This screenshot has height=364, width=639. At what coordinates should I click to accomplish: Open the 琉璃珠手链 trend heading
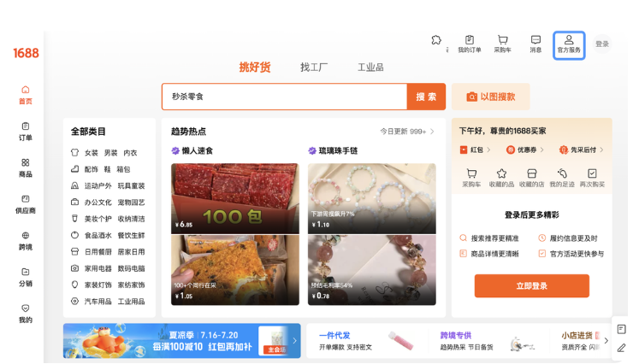point(333,150)
